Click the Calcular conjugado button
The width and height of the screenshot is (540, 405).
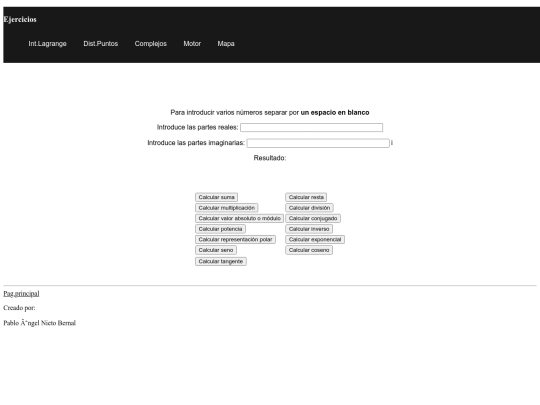click(313, 218)
